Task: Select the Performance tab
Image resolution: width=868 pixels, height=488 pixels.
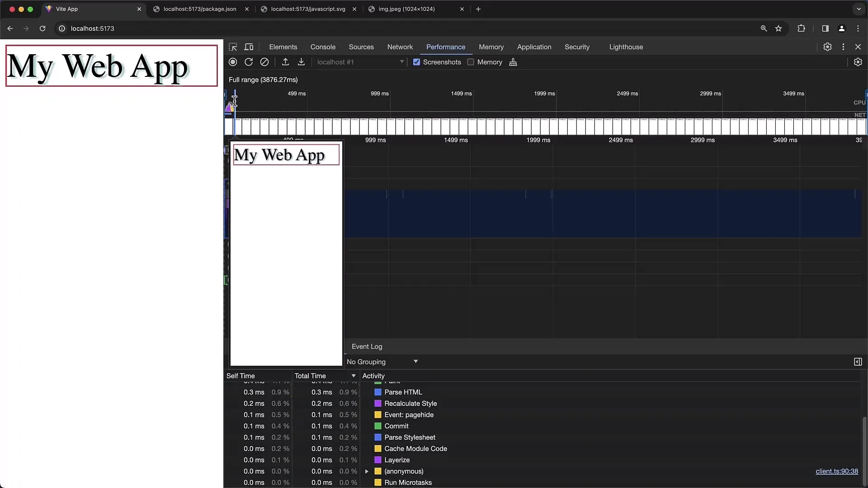Action: pyautogui.click(x=445, y=47)
